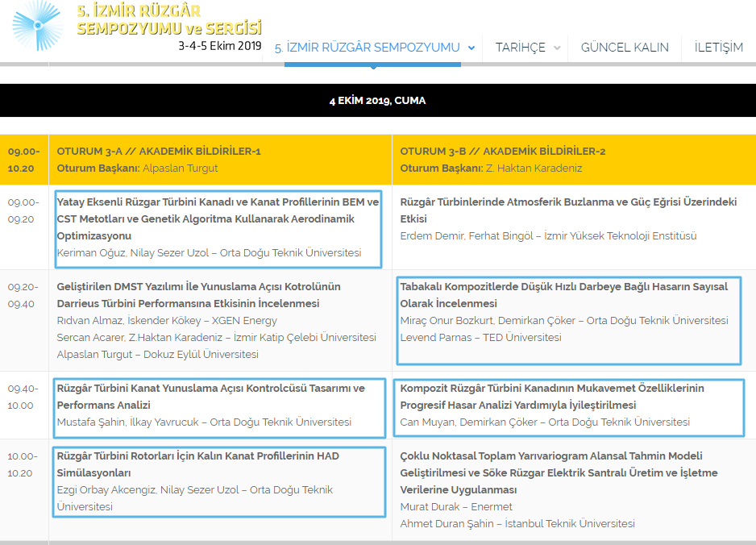
Task: Open the İletişim menu item
Action: coord(718,48)
